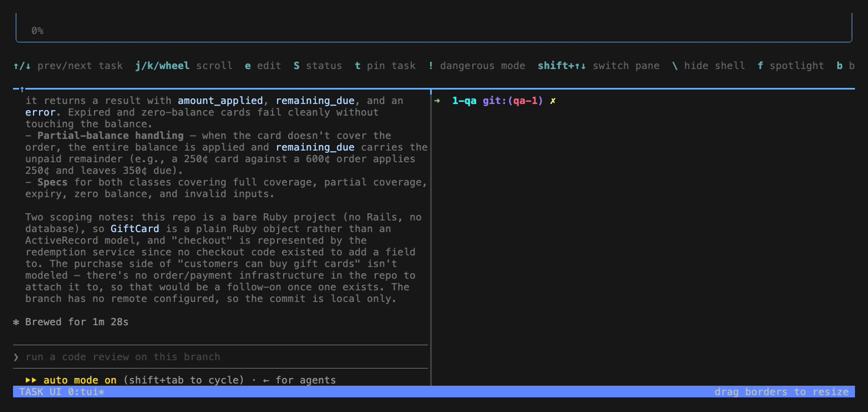Click the 'S status' shortcut hint
This screenshot has height=412, width=868.
[318, 66]
